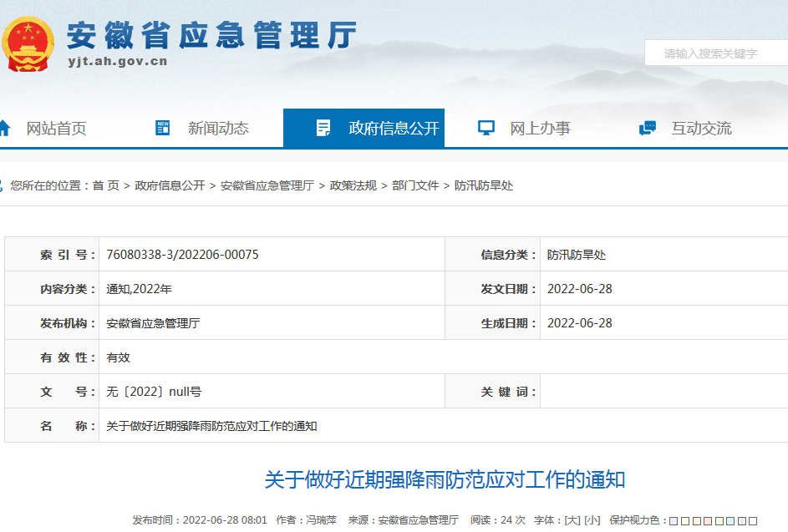Click the home icon beside 网站首页
This screenshot has width=788, height=532.
coord(4,128)
